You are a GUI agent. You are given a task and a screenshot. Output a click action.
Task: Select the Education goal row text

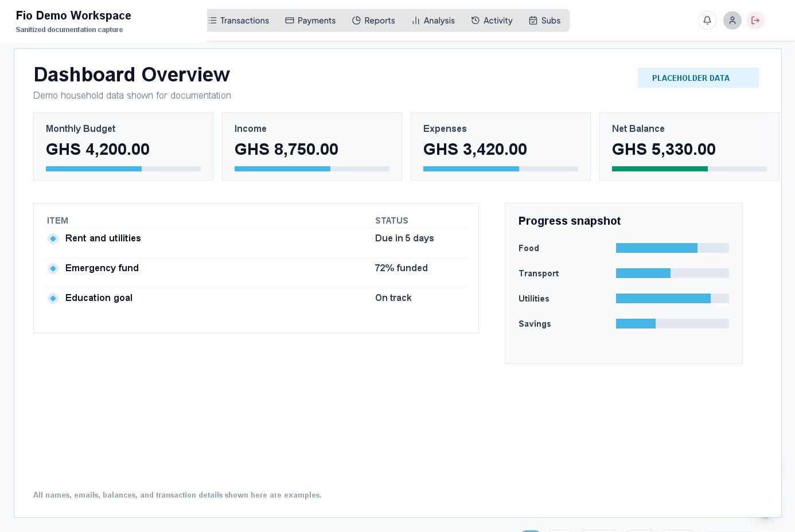click(99, 298)
